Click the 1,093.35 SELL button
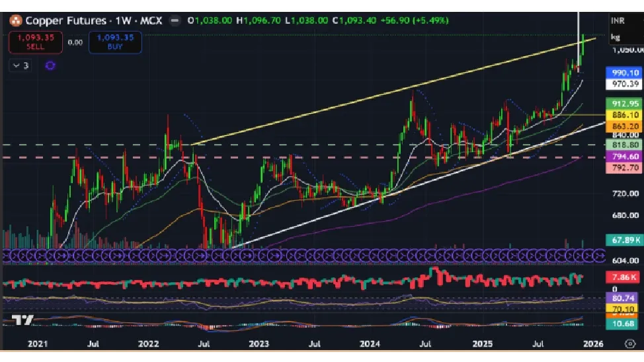This screenshot has width=644, height=362. (x=35, y=42)
